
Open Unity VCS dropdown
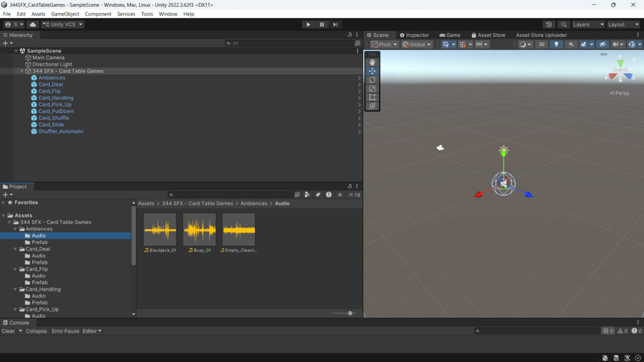point(63,24)
